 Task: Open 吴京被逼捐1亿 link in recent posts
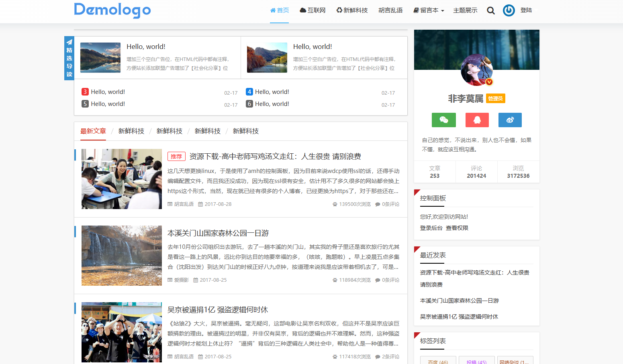[x=459, y=317]
